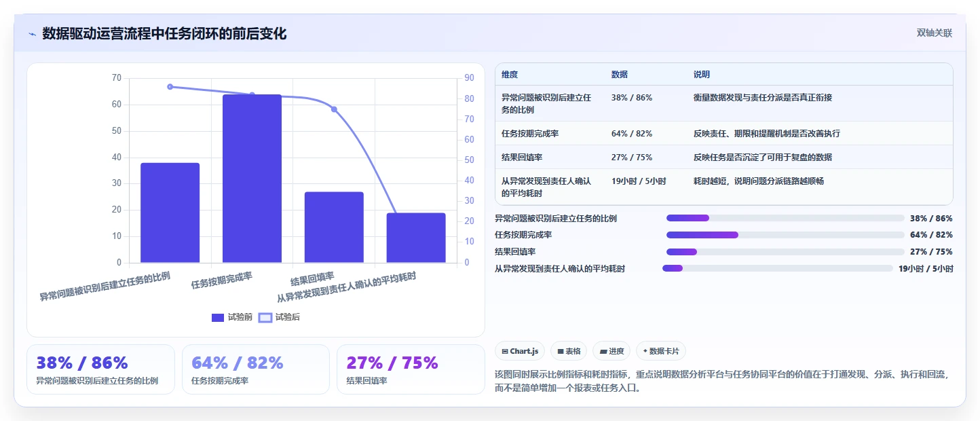Click table cell 27% / 75%

pos(632,158)
